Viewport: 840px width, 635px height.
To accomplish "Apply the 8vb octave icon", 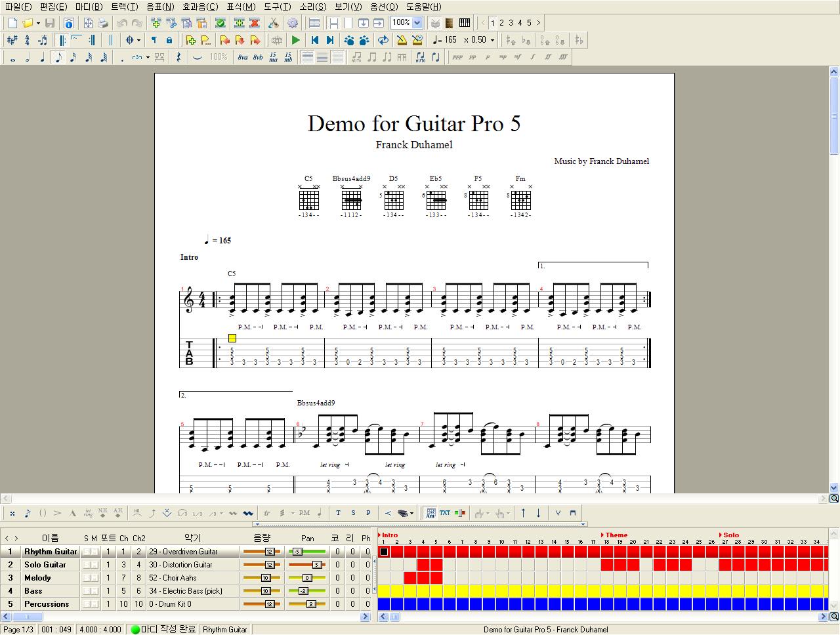I will [258, 58].
